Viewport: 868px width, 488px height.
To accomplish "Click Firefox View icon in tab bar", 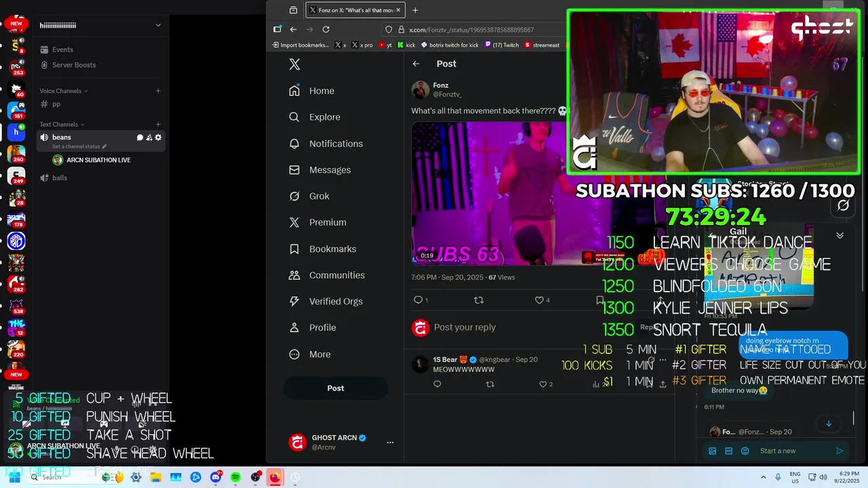I will click(293, 10).
